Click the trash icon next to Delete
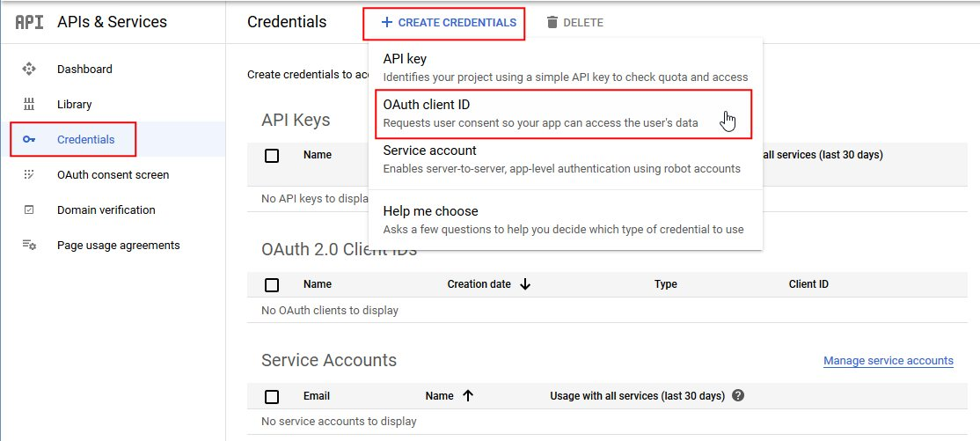The image size is (980, 441). point(552,22)
